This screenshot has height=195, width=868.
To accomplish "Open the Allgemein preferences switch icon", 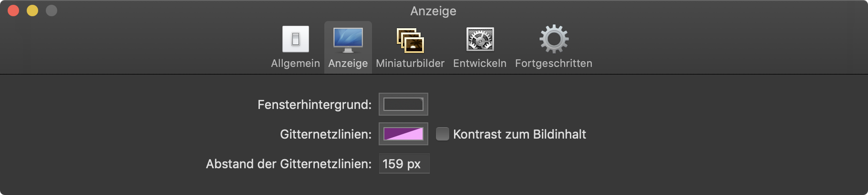I will click(295, 39).
